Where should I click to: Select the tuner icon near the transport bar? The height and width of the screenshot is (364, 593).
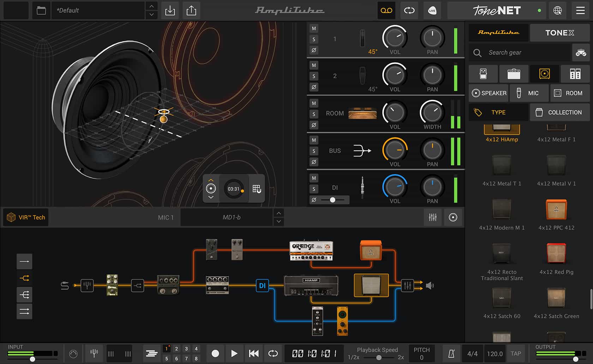(x=94, y=353)
